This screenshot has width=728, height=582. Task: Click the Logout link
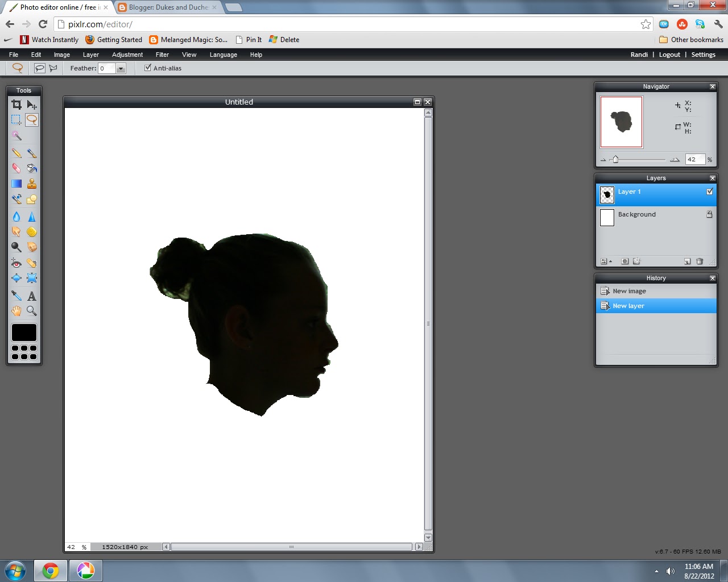click(x=669, y=55)
